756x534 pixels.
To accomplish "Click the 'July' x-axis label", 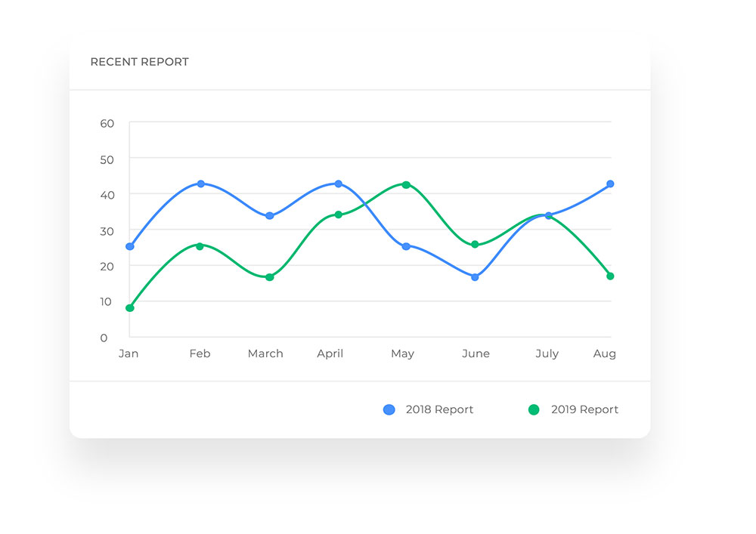I will [x=547, y=353].
